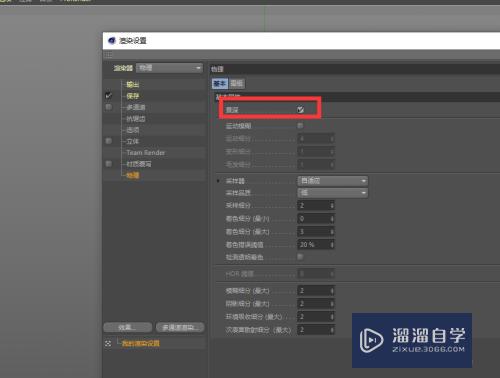
Task: Click the 渲染设置 dialog title text
Action: pyautogui.click(x=133, y=41)
